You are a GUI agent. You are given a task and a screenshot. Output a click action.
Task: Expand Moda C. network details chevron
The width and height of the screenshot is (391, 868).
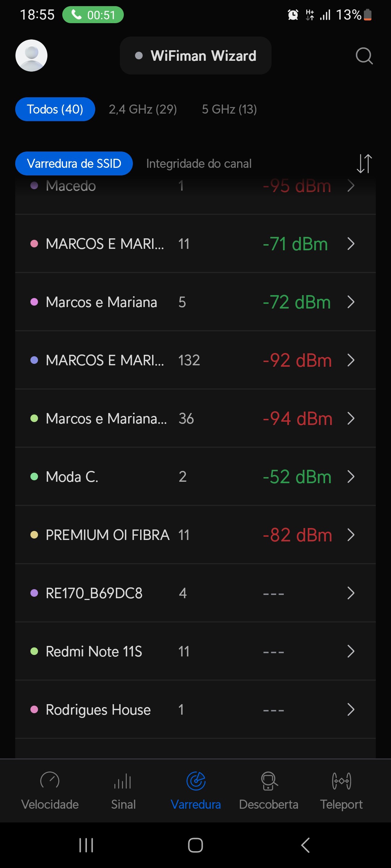[x=350, y=477]
